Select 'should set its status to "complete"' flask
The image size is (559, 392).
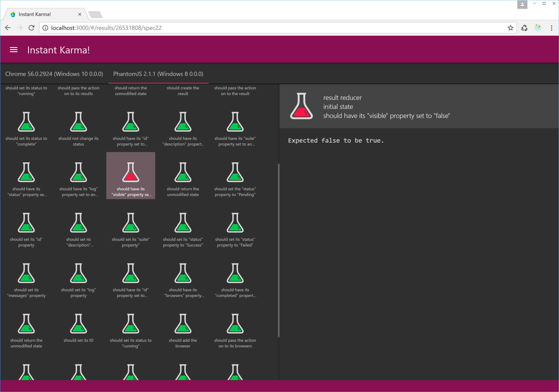pos(26,122)
